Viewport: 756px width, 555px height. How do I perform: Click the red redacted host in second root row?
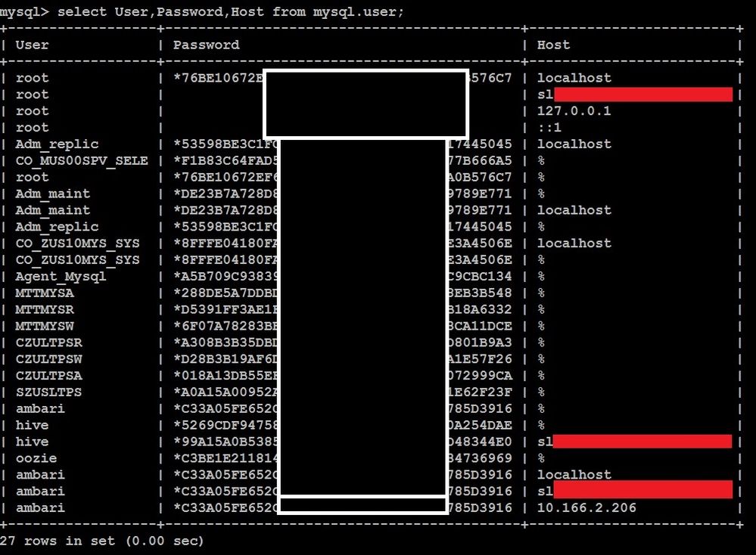tap(642, 95)
